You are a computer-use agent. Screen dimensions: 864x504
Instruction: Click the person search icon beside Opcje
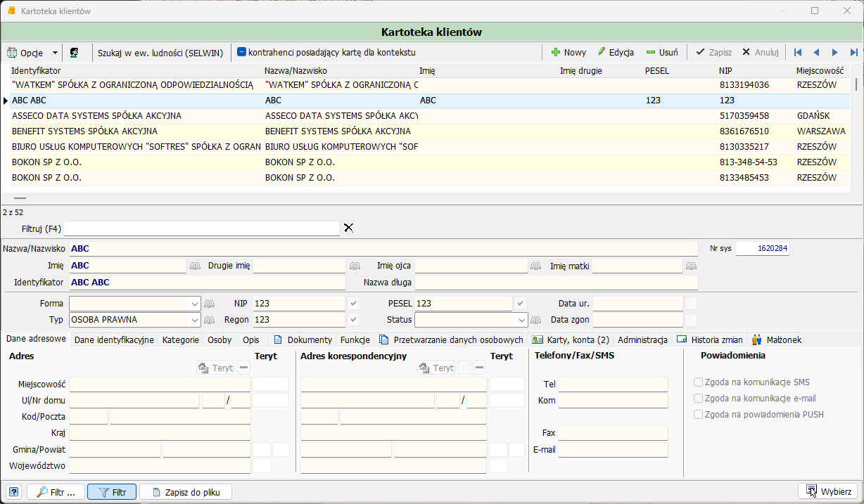(x=74, y=53)
